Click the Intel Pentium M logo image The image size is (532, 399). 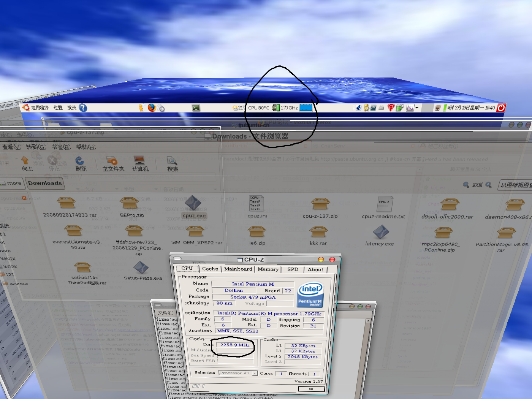(x=310, y=294)
